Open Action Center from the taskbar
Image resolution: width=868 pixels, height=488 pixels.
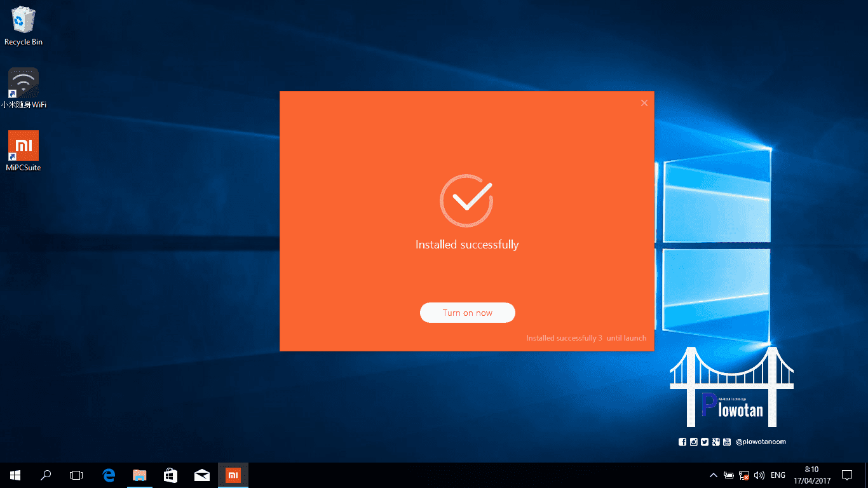click(x=847, y=475)
